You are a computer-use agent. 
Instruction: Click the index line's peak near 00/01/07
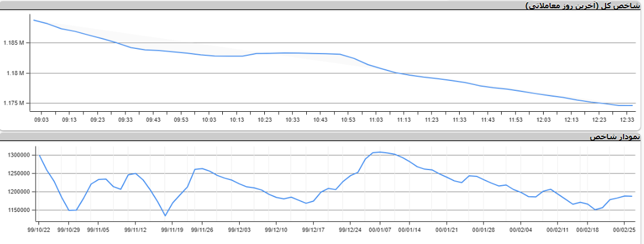pyautogui.click(x=380, y=152)
